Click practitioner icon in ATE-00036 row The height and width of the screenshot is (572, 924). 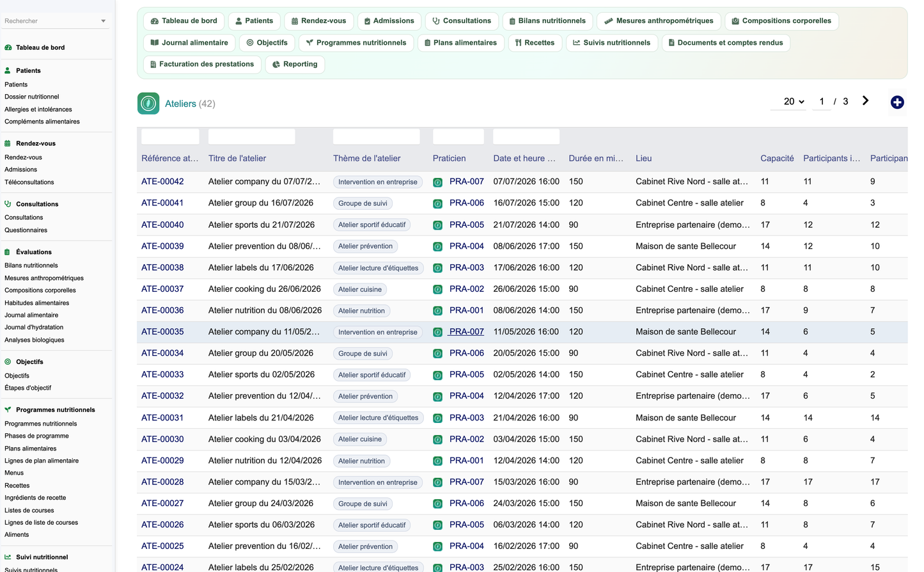click(438, 311)
